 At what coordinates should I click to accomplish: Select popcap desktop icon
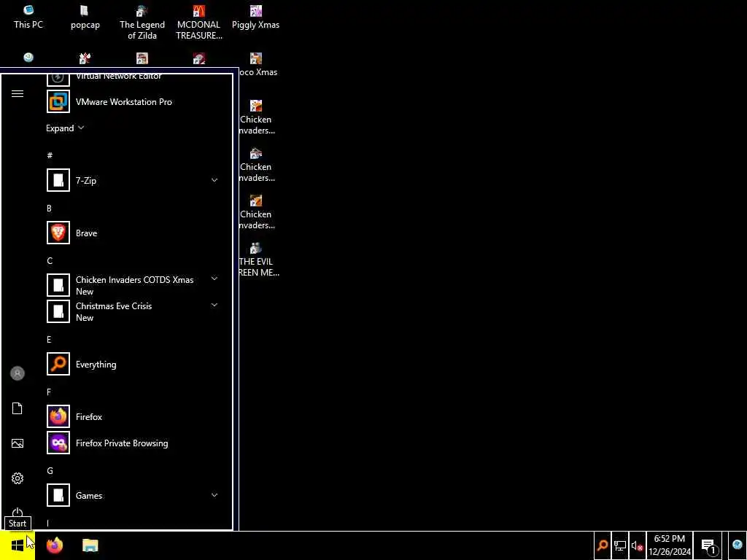click(x=85, y=17)
